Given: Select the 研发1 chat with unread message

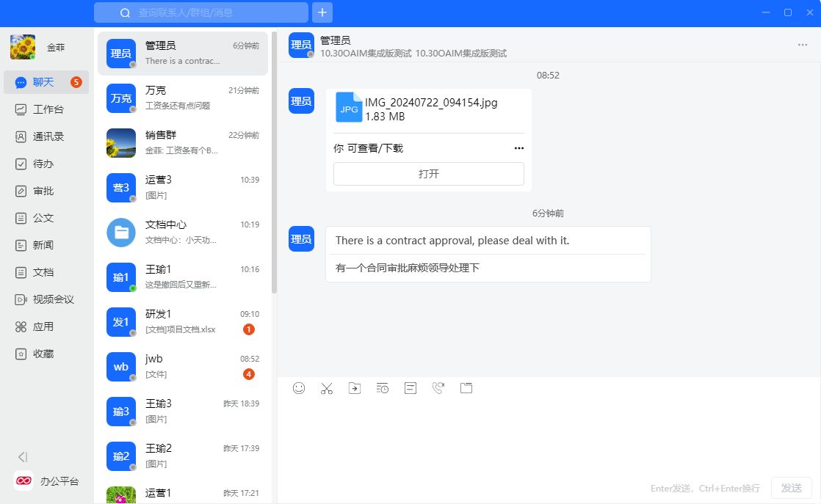Looking at the screenshot, I should [x=183, y=321].
